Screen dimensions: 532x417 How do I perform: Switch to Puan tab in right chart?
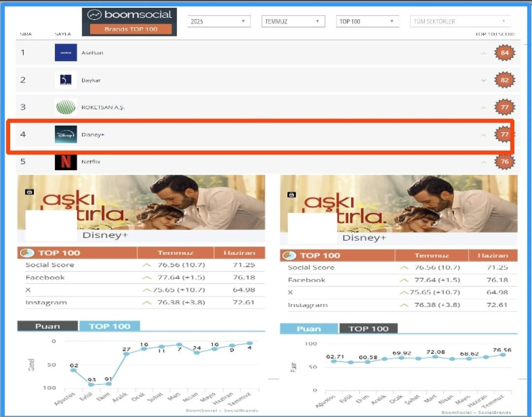tap(309, 329)
